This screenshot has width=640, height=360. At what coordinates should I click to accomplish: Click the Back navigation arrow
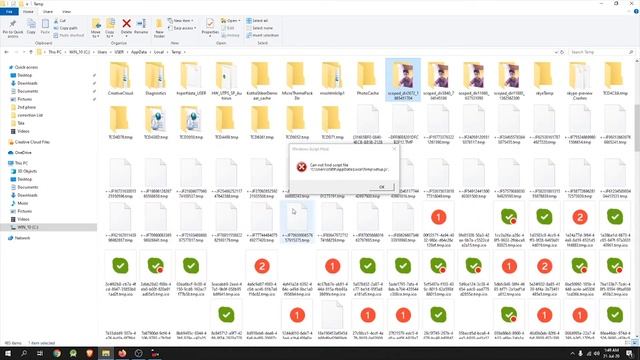click(6, 52)
